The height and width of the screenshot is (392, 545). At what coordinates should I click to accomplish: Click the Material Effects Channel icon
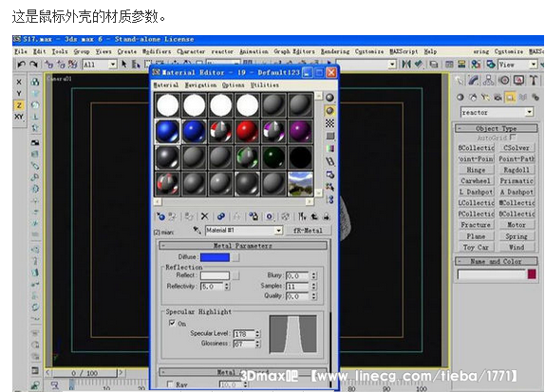point(270,216)
